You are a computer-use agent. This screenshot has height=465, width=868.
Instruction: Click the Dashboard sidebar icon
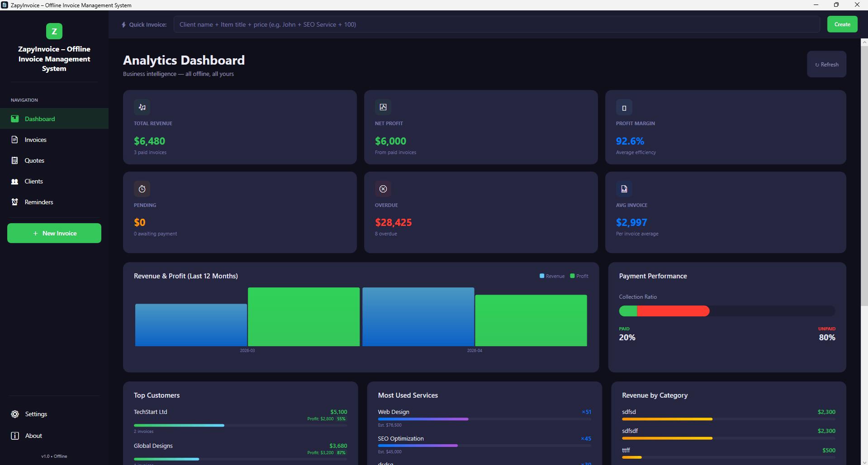15,119
